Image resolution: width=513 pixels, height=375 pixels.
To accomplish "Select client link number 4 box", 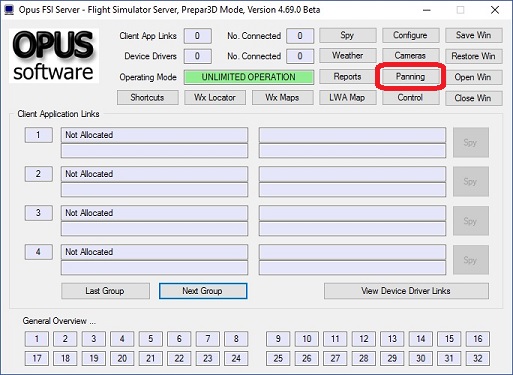I will coord(39,252).
